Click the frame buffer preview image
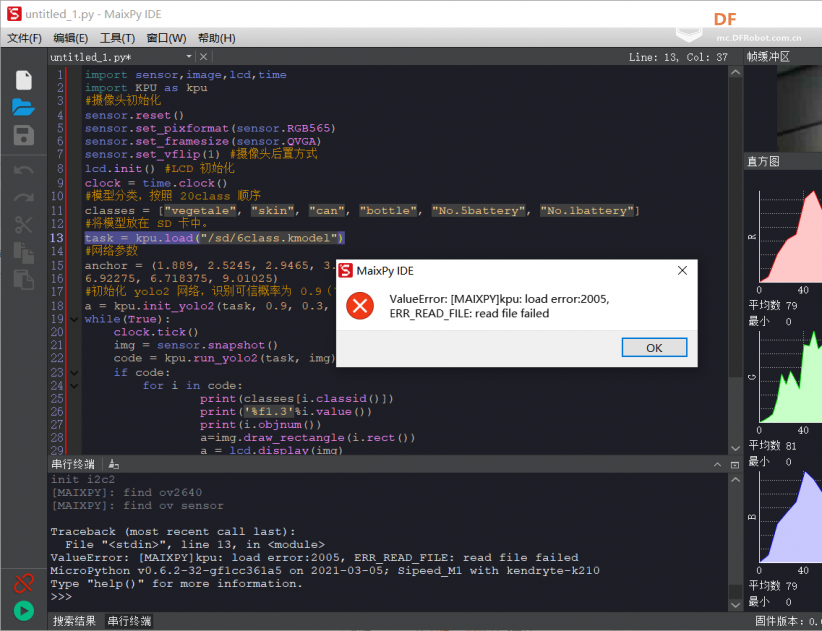The width and height of the screenshot is (822, 631). 799,108
